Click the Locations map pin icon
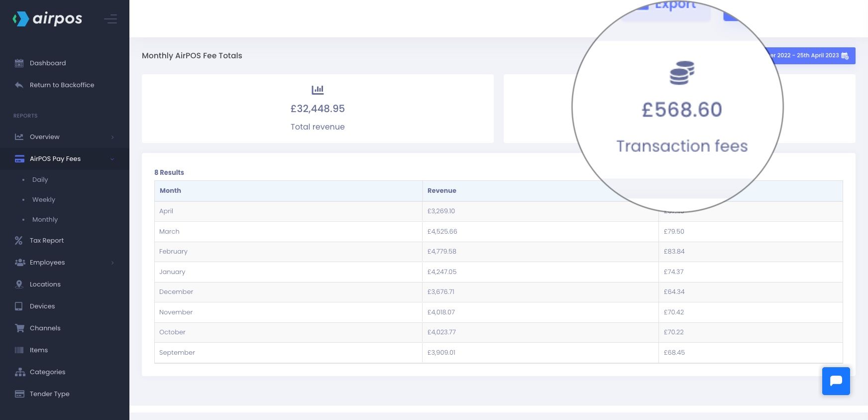This screenshot has width=868, height=420. 19,284
